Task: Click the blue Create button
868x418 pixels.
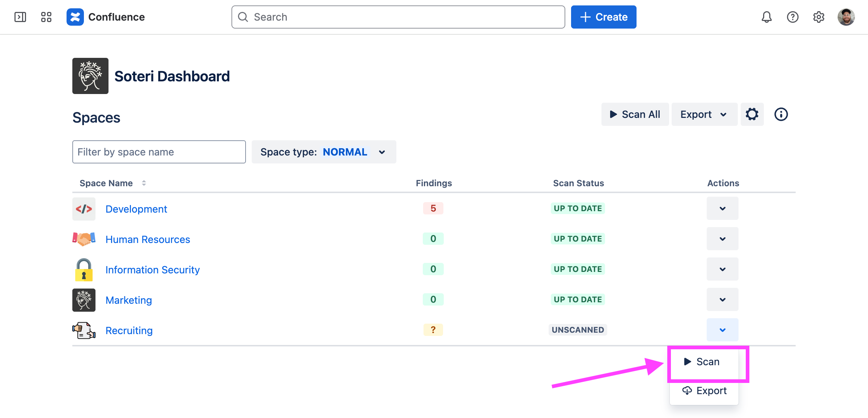Action: click(x=603, y=17)
